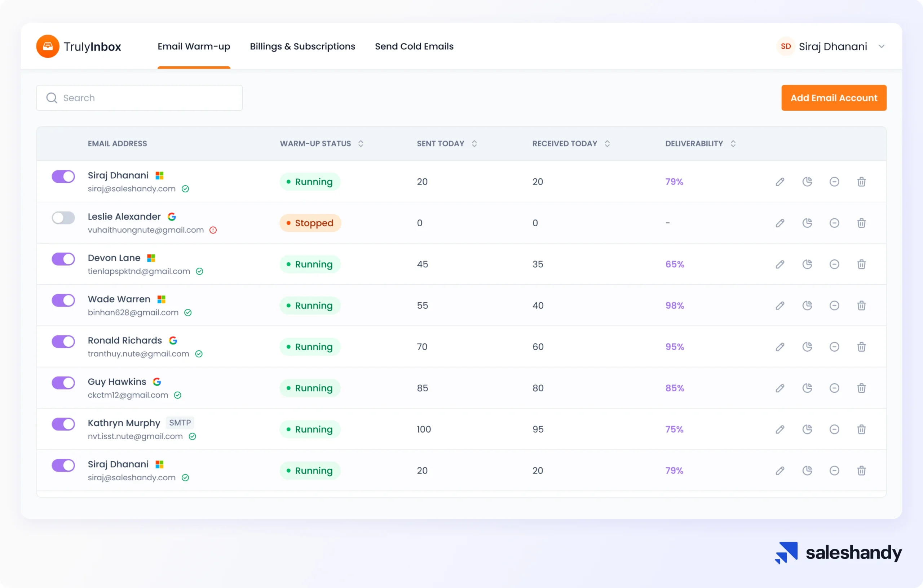Click the red warning icon beside vuhaithuongnute@gmail.com
Viewport: 923px width, 588px height.
click(213, 230)
